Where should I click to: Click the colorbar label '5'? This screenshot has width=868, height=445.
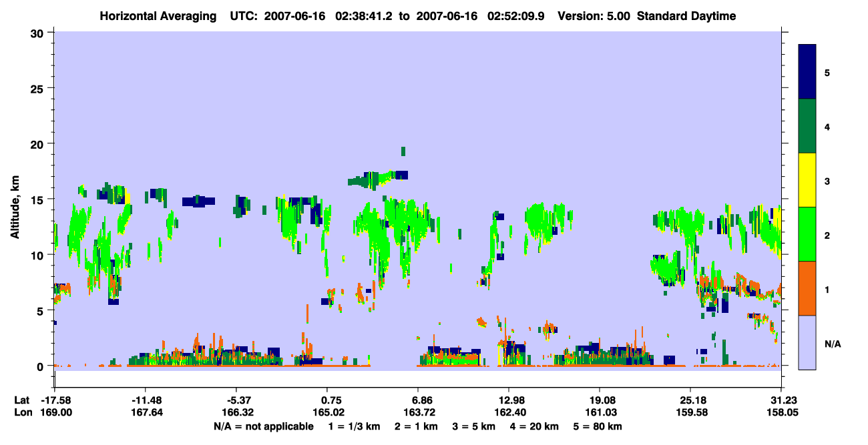(827, 72)
